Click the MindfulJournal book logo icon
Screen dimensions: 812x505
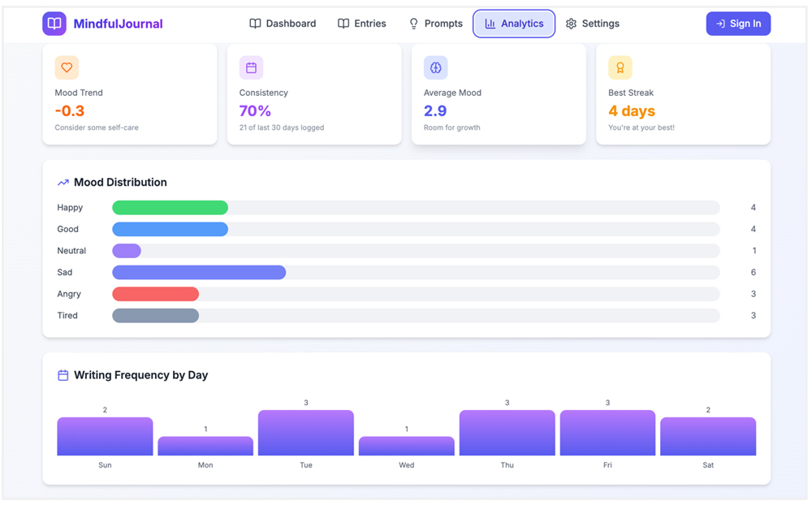tap(54, 24)
